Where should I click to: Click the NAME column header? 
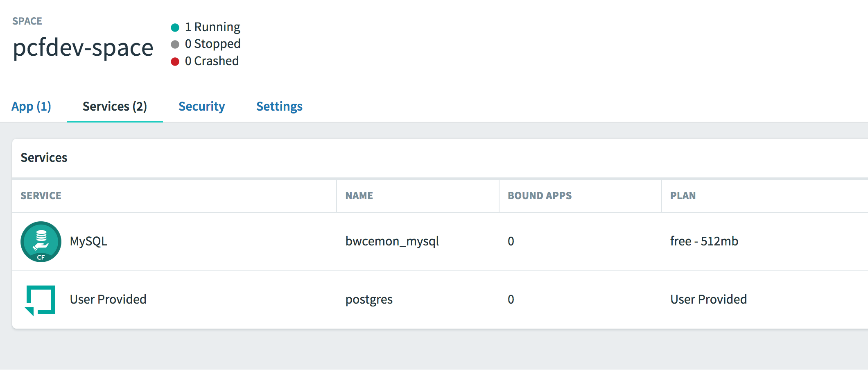(x=359, y=196)
